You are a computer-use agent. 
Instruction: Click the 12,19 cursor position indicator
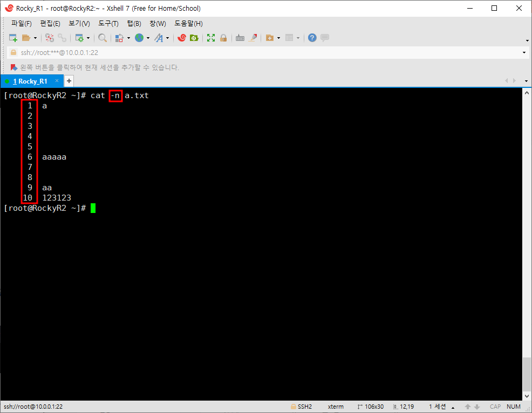point(404,407)
